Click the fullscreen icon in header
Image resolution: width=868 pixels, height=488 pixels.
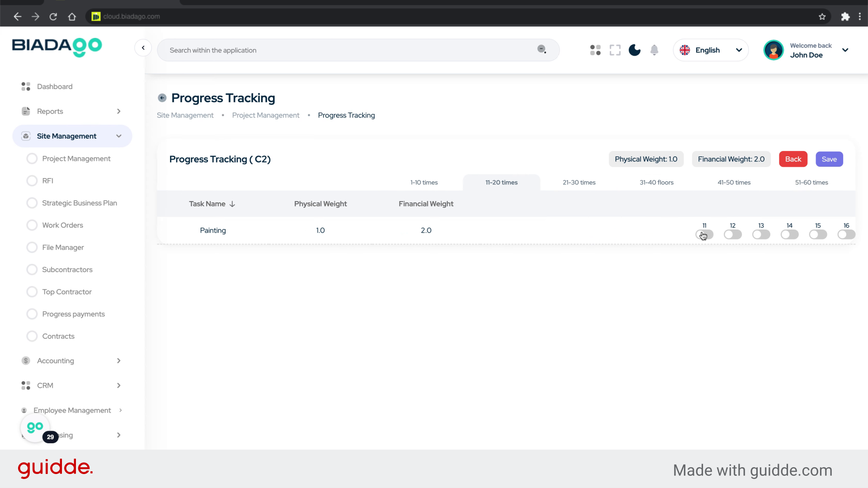point(615,50)
